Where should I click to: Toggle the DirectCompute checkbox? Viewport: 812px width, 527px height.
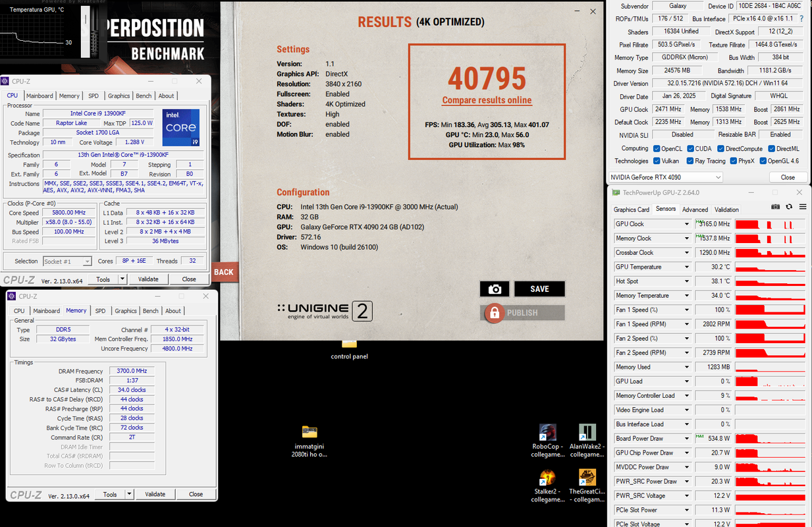(719, 149)
